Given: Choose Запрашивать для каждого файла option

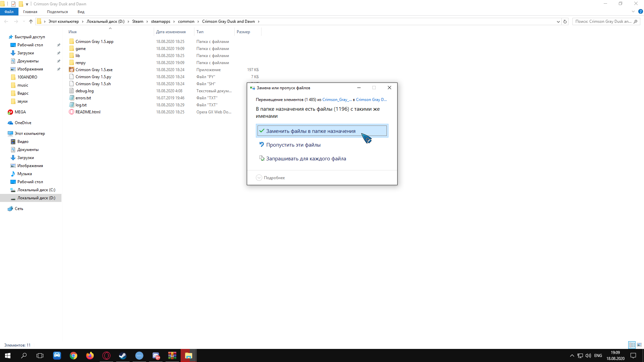Looking at the screenshot, I should click(322, 159).
